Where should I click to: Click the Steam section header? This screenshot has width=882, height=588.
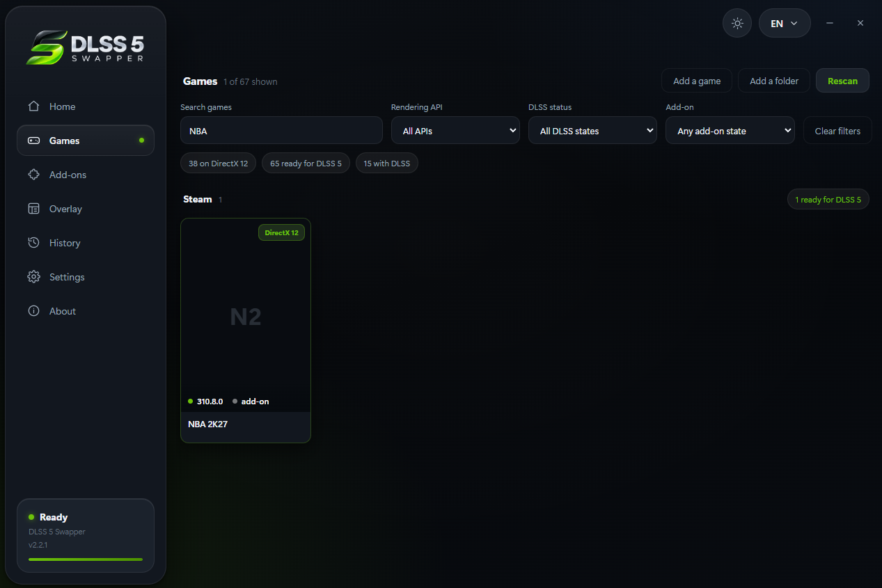198,199
